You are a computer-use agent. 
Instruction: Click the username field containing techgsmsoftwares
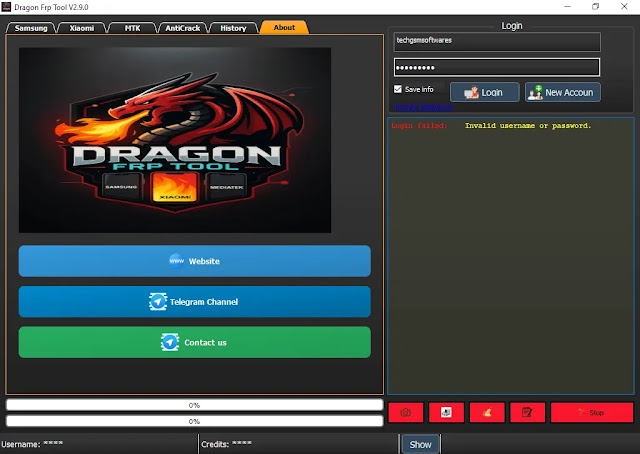(x=497, y=42)
